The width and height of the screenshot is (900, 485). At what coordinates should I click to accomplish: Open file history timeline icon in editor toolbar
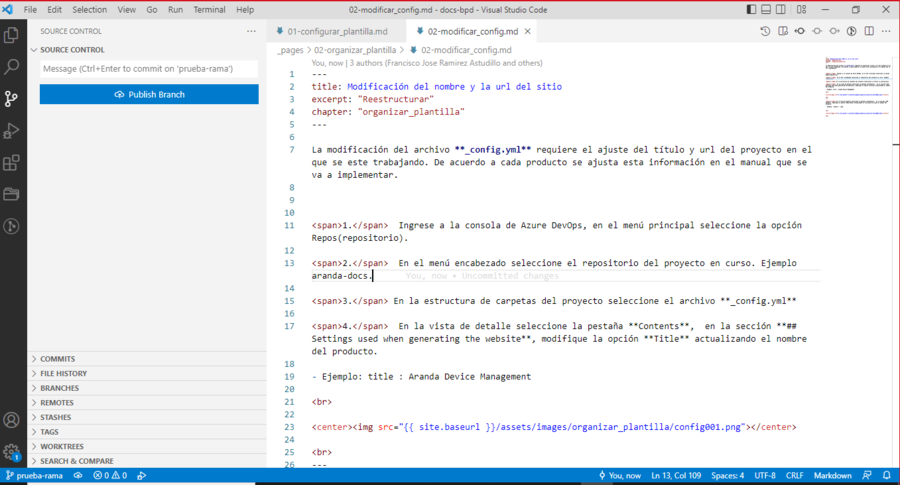pos(765,31)
